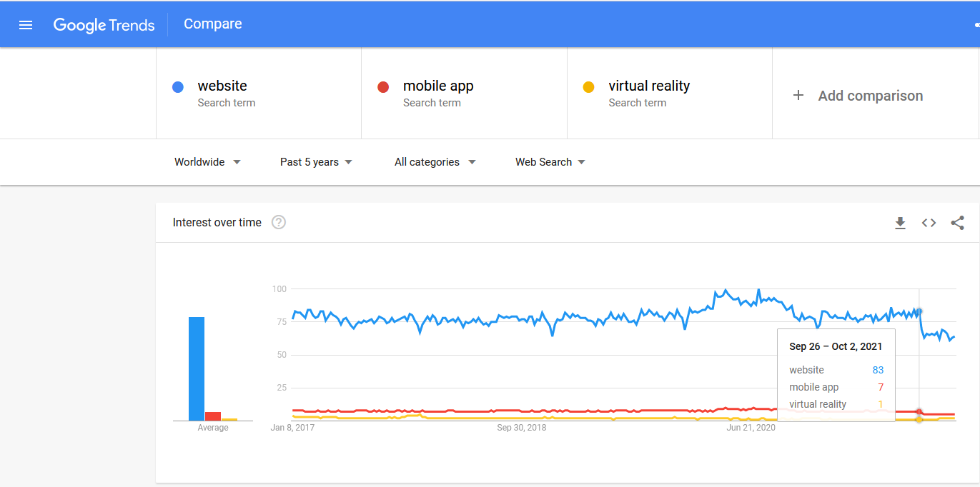
Task: Click the red mobile app term dot
Action: (x=383, y=87)
